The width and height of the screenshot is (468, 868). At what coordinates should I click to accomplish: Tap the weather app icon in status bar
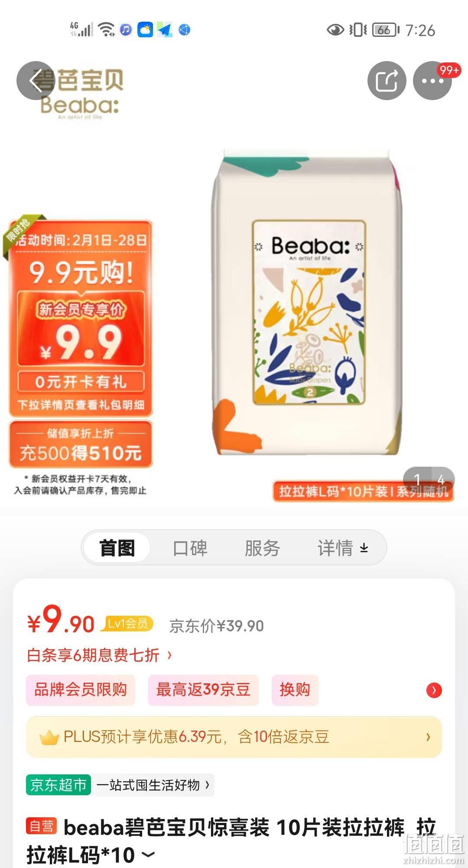pyautogui.click(x=145, y=30)
